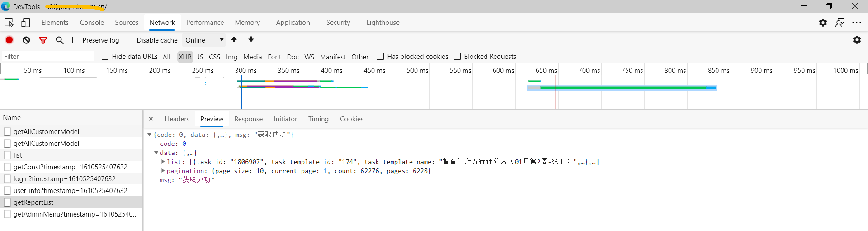The image size is (868, 231).
Task: Toggle device emulation toolbar icon
Action: [x=26, y=22]
